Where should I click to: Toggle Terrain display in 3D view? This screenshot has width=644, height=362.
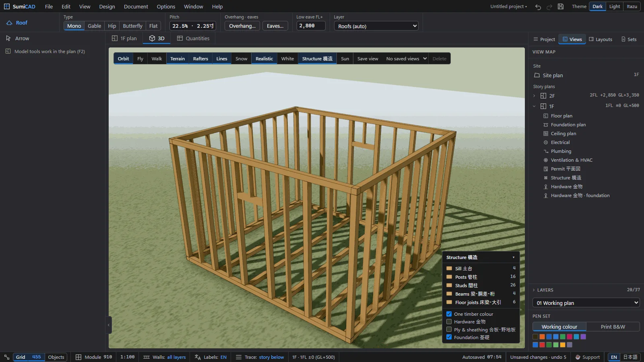point(178,59)
